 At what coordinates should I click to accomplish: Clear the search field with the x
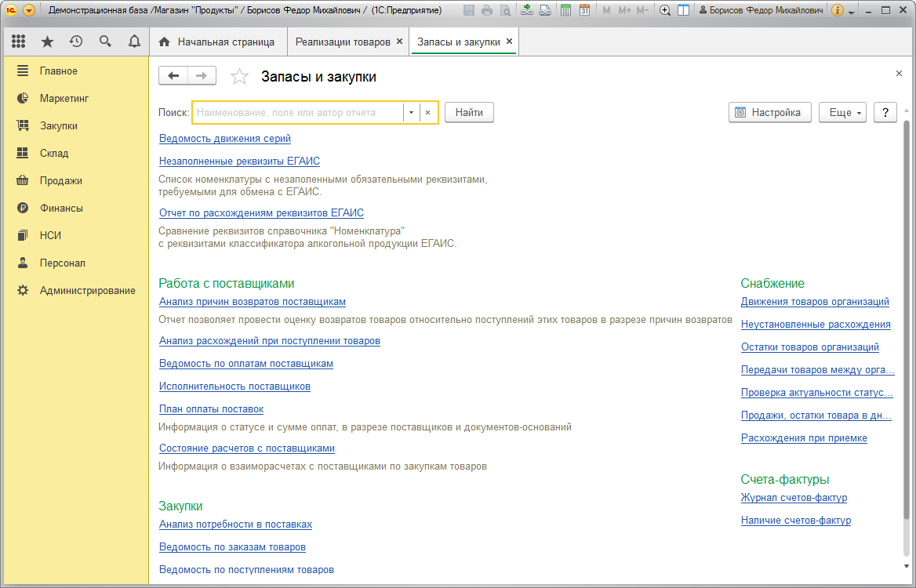pos(427,113)
